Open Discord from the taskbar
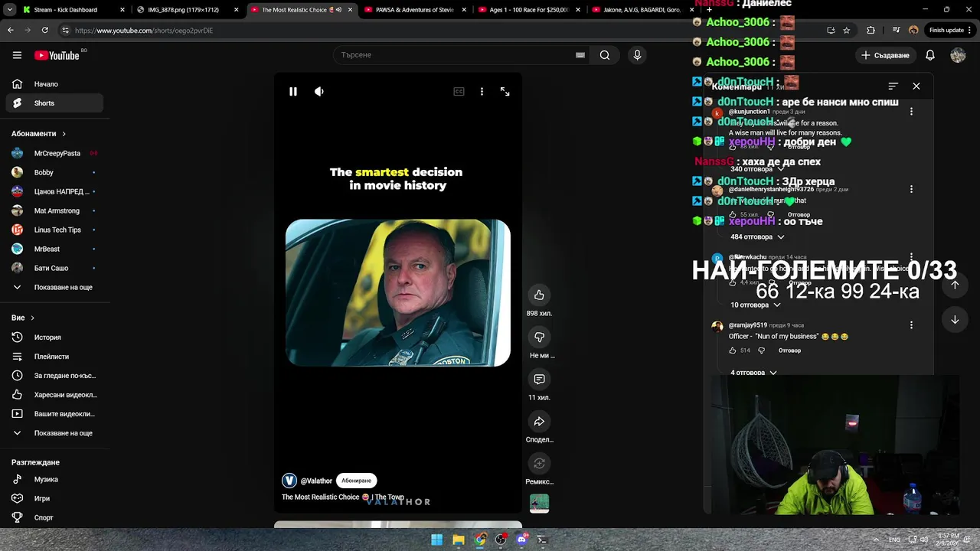The image size is (980, 551). coord(522,540)
